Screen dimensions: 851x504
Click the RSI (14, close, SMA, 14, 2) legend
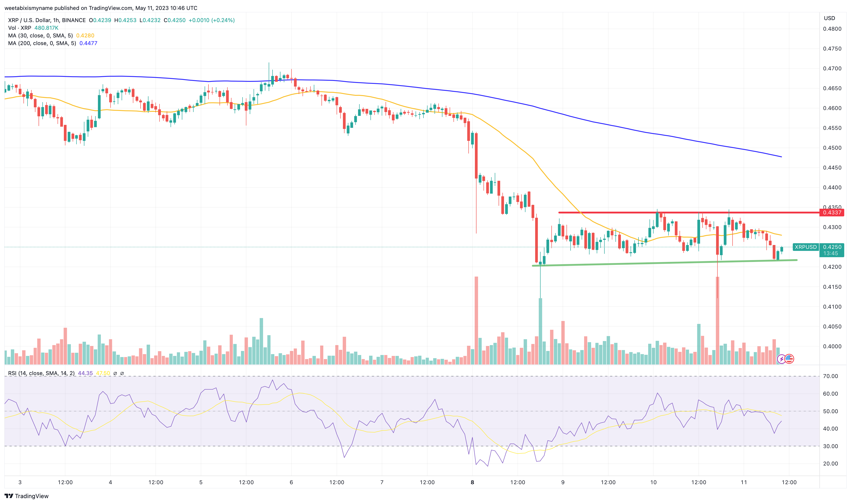point(42,373)
